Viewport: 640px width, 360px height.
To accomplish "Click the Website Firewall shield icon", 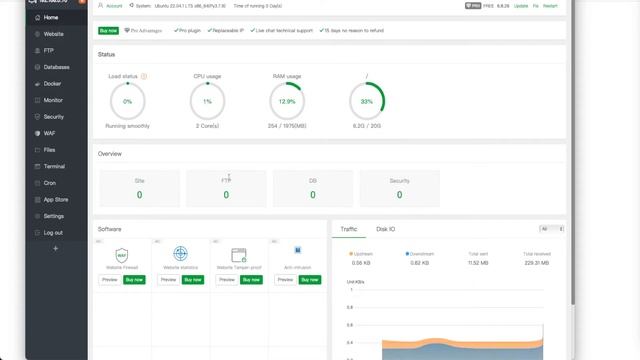I will tap(122, 256).
